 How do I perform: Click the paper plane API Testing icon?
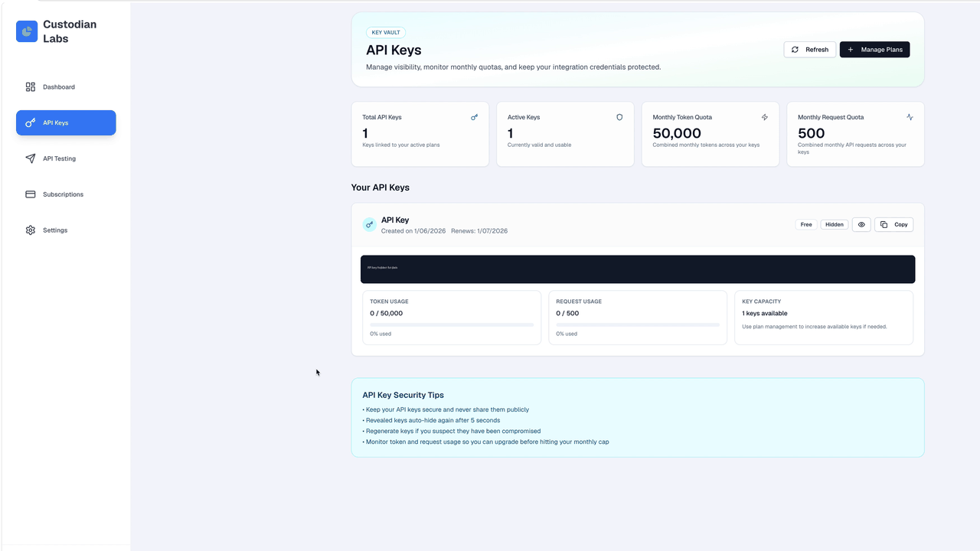31,158
